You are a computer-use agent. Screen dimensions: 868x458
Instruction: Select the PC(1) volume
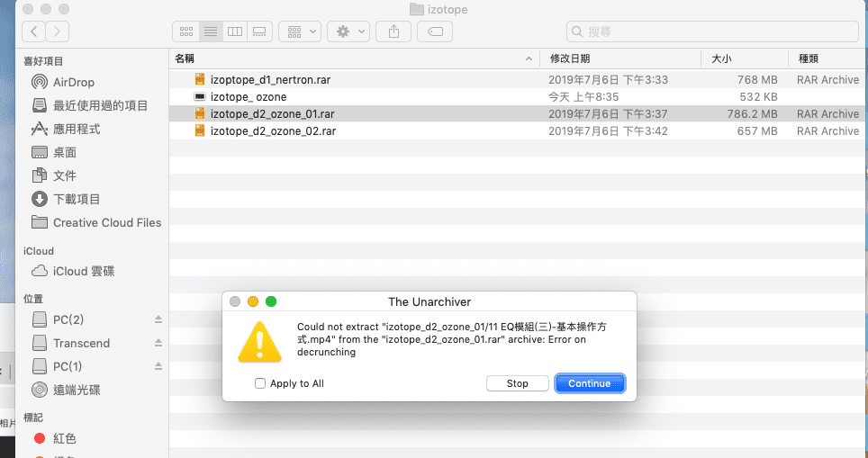68,366
